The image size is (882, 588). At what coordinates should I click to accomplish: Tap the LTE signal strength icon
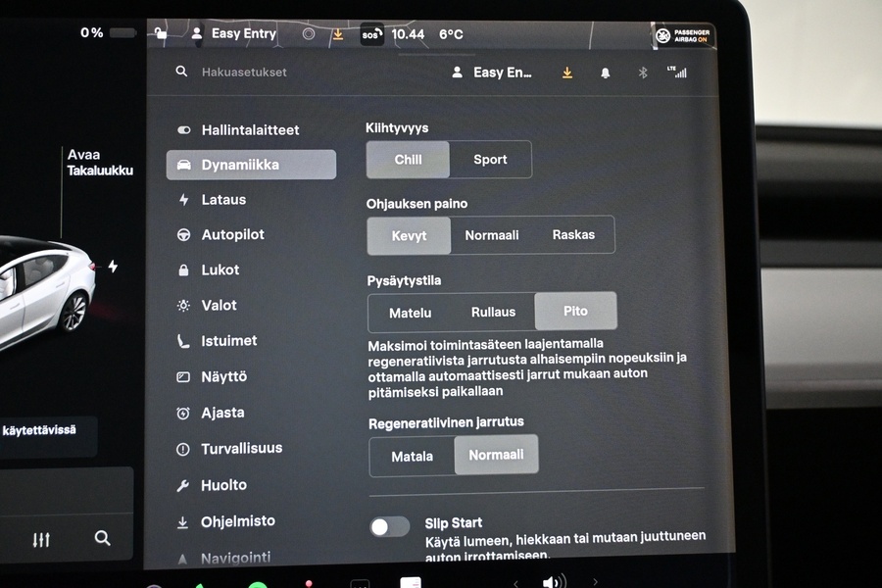pos(676,72)
